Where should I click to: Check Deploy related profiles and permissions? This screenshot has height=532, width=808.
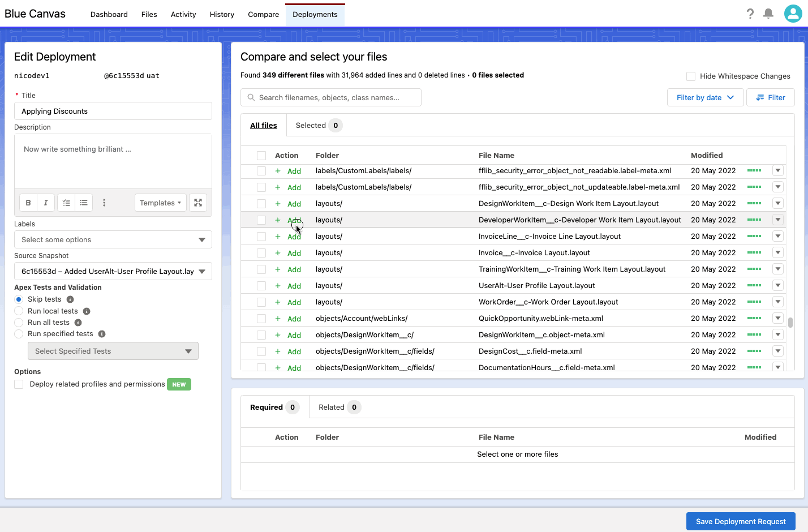(19, 384)
